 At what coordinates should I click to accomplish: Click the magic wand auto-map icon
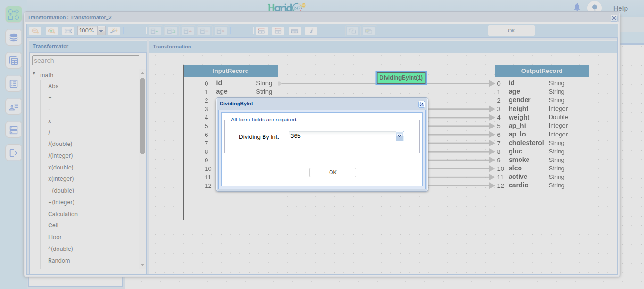(114, 31)
